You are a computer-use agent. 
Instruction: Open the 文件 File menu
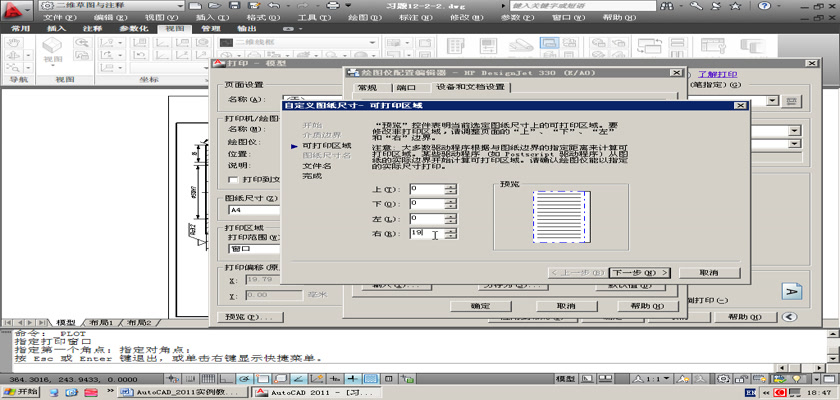[x=59, y=18]
